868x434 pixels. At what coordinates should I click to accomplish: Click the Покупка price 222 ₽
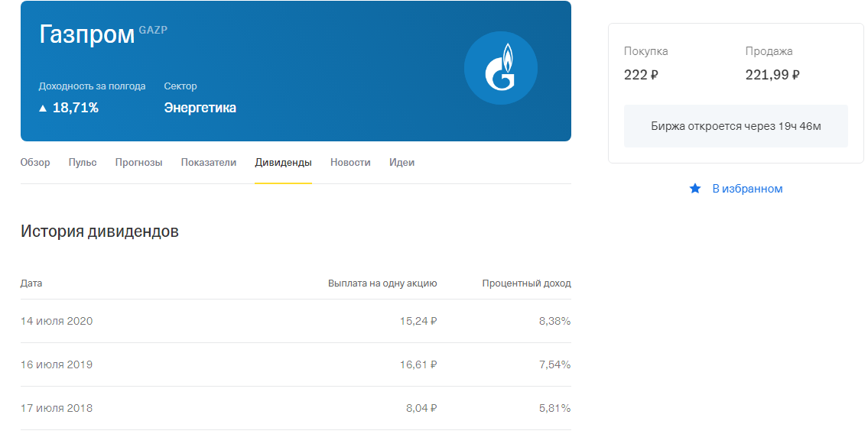(641, 75)
